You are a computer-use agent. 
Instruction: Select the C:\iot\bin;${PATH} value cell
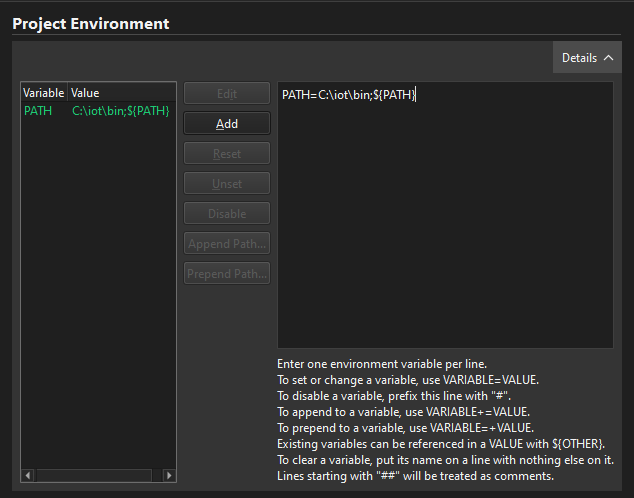tap(120, 111)
